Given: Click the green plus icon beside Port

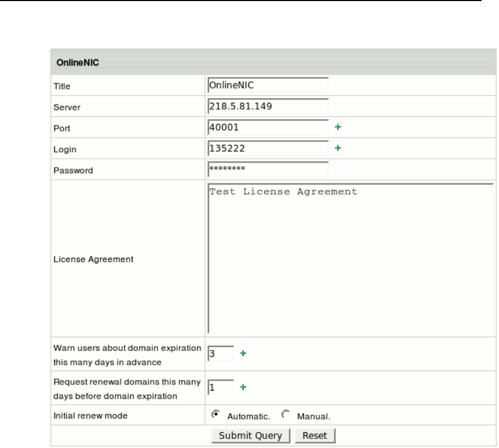Looking at the screenshot, I should [x=338, y=127].
